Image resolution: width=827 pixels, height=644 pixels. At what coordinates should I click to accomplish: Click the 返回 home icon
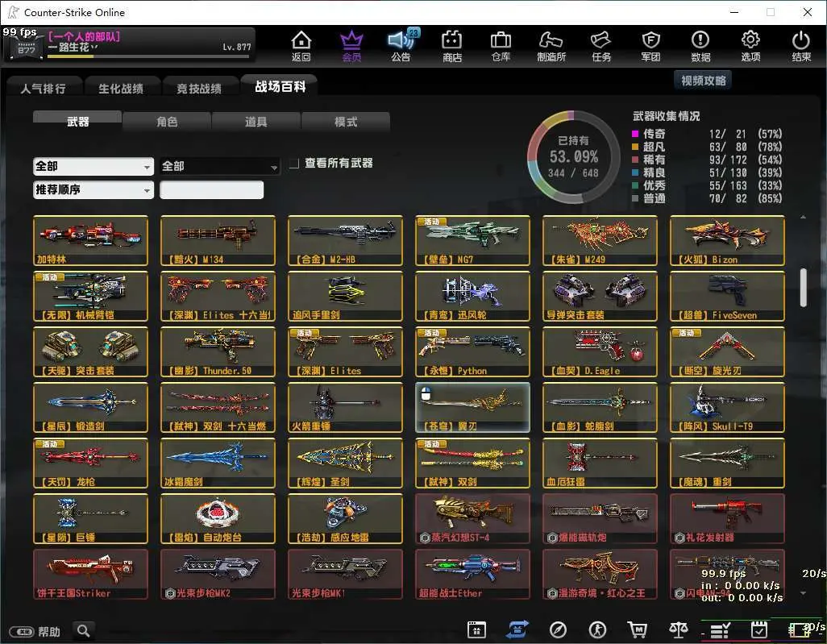click(301, 45)
